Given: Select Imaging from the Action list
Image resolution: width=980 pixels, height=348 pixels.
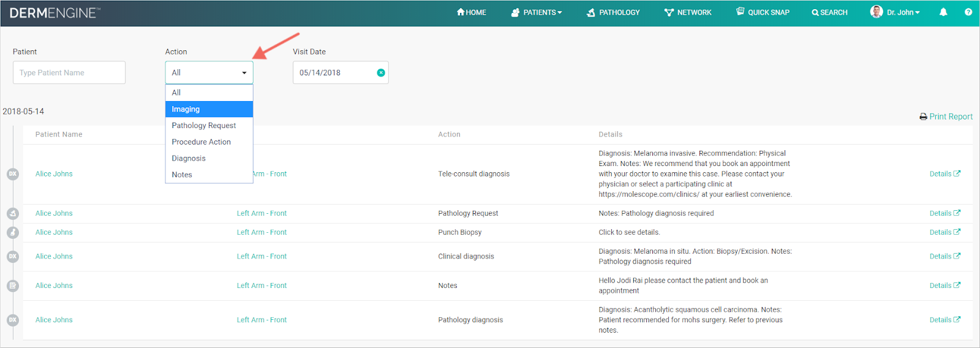Looking at the screenshot, I should (209, 109).
